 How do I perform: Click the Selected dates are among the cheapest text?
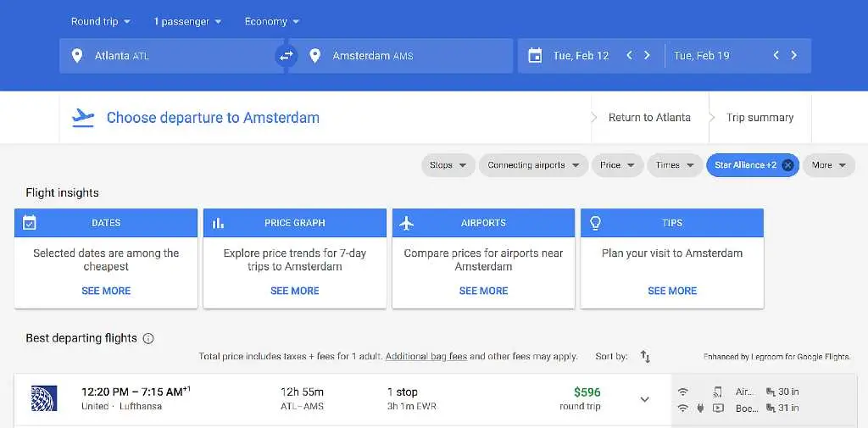tap(106, 259)
